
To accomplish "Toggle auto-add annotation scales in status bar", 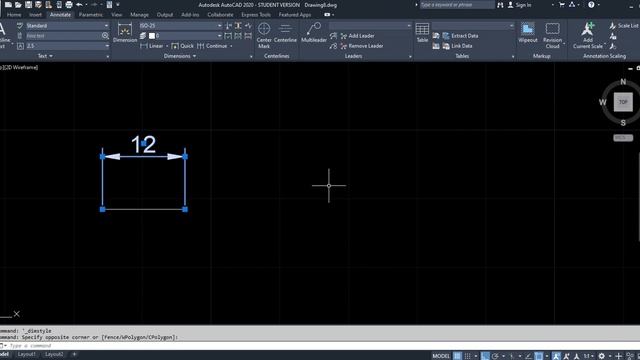I will pos(567,356).
